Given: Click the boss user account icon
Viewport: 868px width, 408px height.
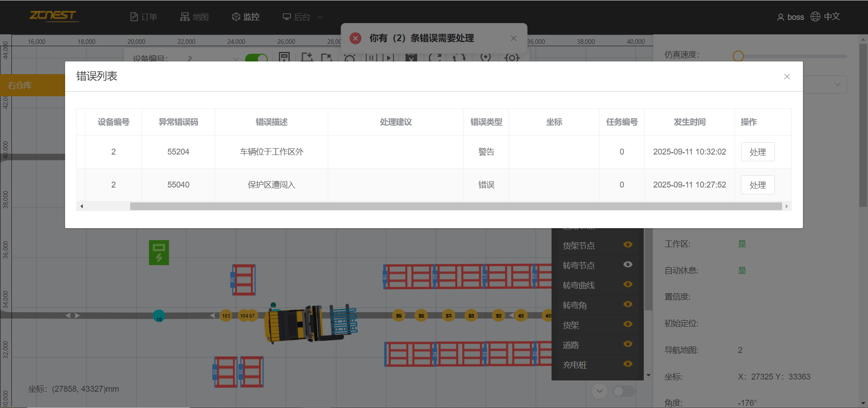Looking at the screenshot, I should tap(780, 17).
